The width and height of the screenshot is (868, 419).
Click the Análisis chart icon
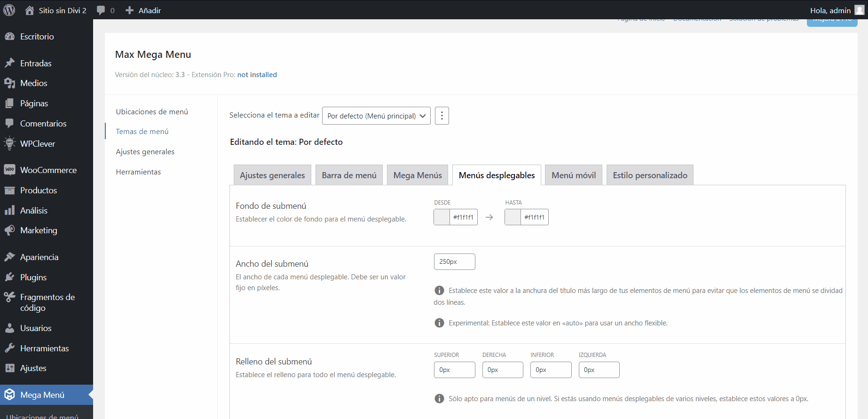point(9,210)
